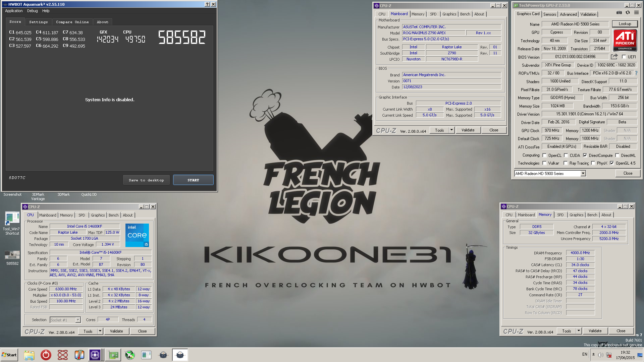Click the Bus Interface question mark icon
This screenshot has width=644, height=362.
[636, 73]
